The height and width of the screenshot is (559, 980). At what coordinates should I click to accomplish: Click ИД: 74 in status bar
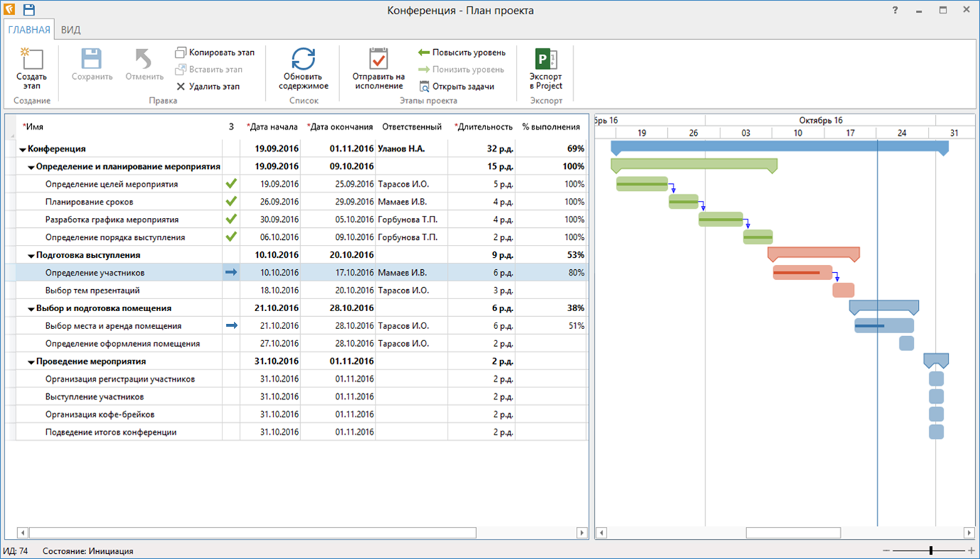click(16, 551)
